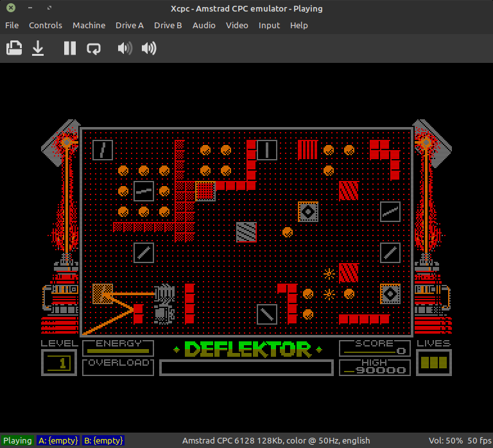
Task: Click the upper diamond receiver block
Action: 308,212
